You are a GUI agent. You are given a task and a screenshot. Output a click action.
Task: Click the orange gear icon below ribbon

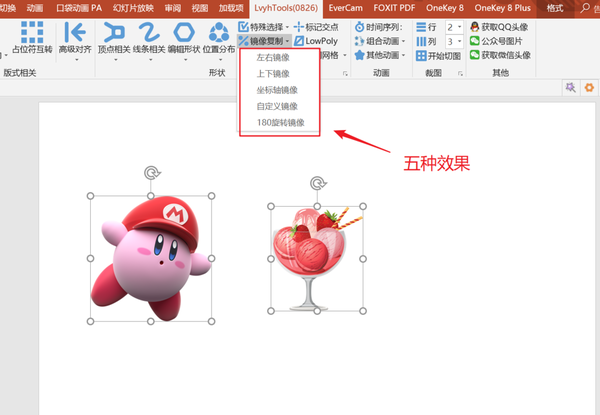pos(589,88)
